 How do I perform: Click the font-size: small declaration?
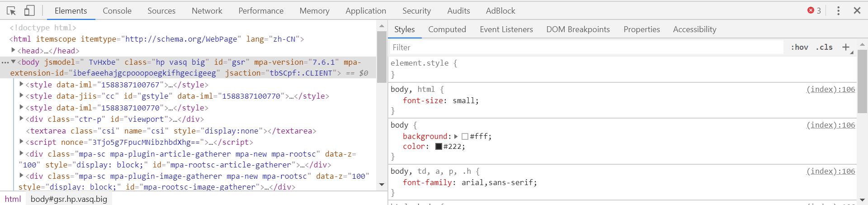click(440, 100)
